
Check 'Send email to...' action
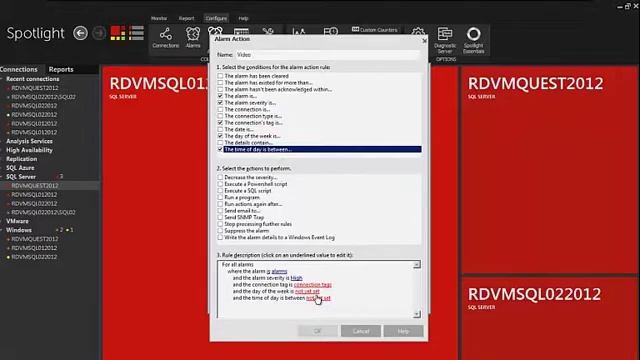coord(220,211)
